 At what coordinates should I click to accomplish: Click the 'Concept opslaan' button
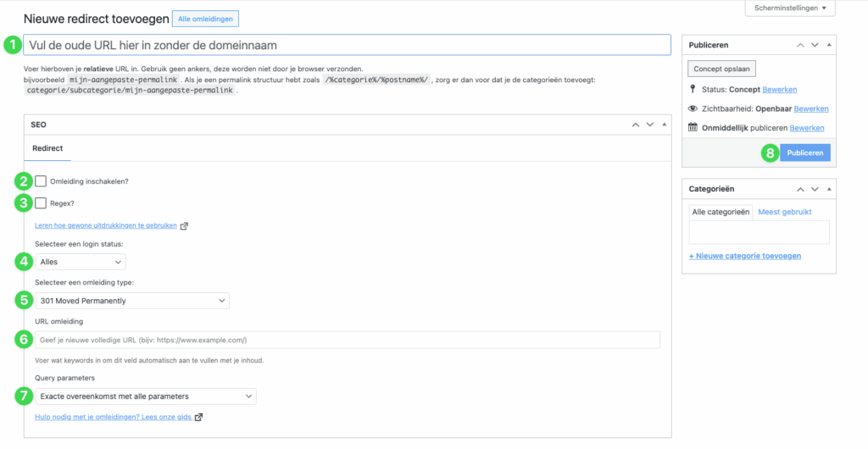pos(721,69)
